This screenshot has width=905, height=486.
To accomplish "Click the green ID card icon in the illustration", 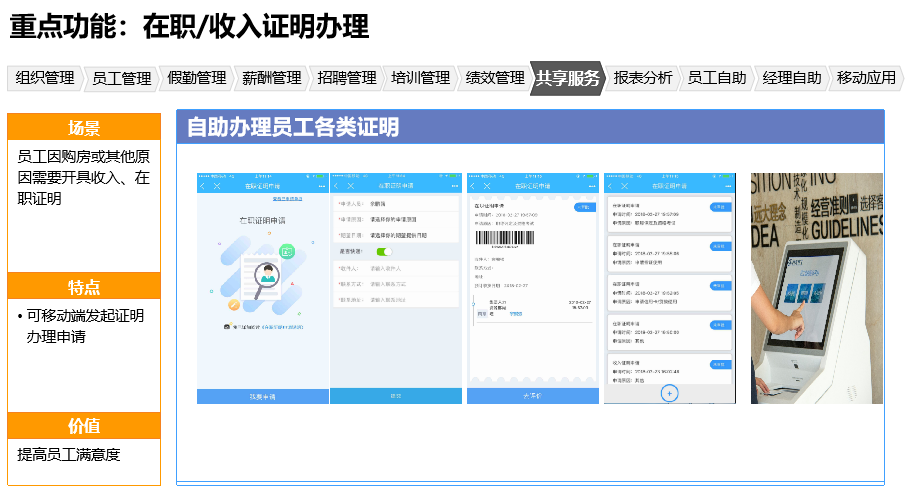I will pyautogui.click(x=287, y=251).
